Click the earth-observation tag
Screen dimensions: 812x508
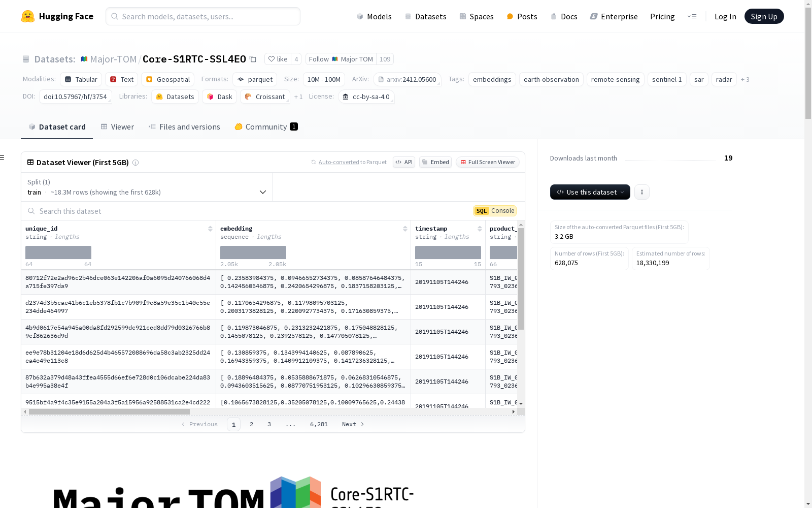click(x=551, y=79)
